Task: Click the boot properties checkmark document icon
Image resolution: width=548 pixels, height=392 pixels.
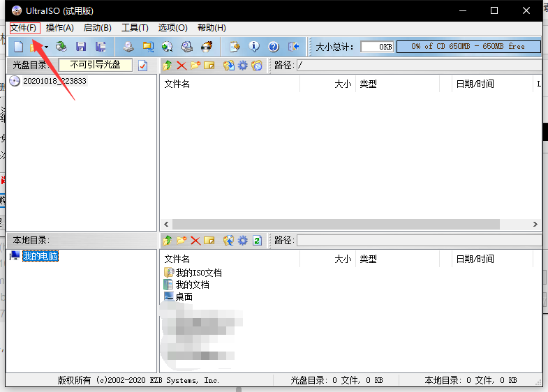Action: 142,66
